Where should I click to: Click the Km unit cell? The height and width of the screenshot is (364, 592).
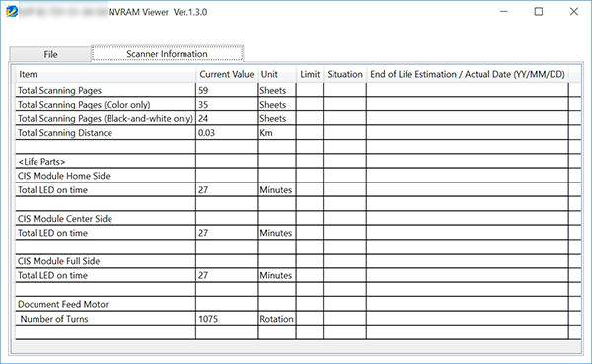(x=266, y=133)
